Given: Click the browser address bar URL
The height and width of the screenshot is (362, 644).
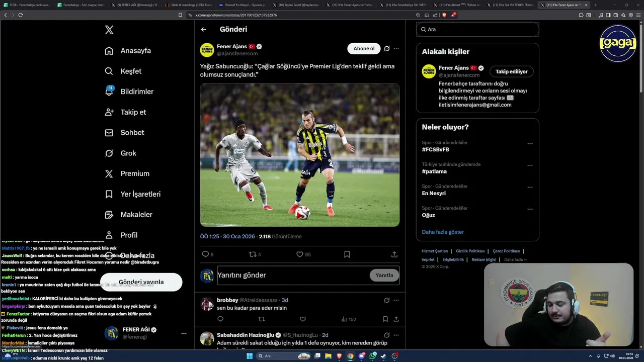Looking at the screenshot, I should coord(236,15).
